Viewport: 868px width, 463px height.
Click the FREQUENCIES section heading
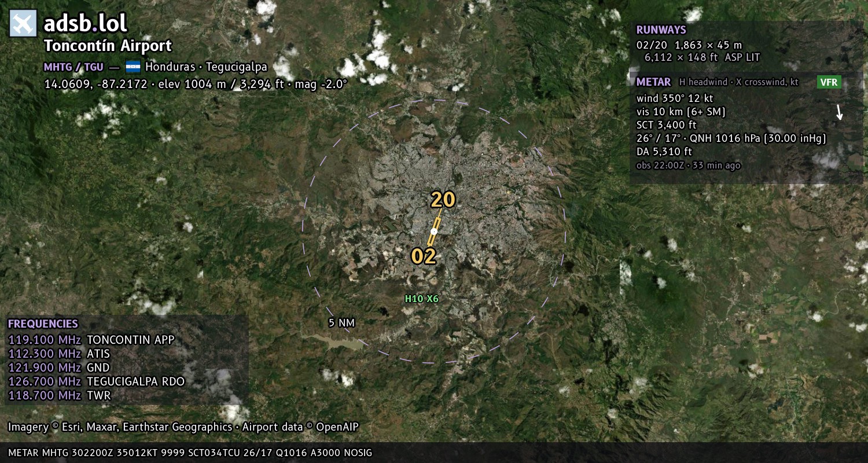click(x=43, y=324)
